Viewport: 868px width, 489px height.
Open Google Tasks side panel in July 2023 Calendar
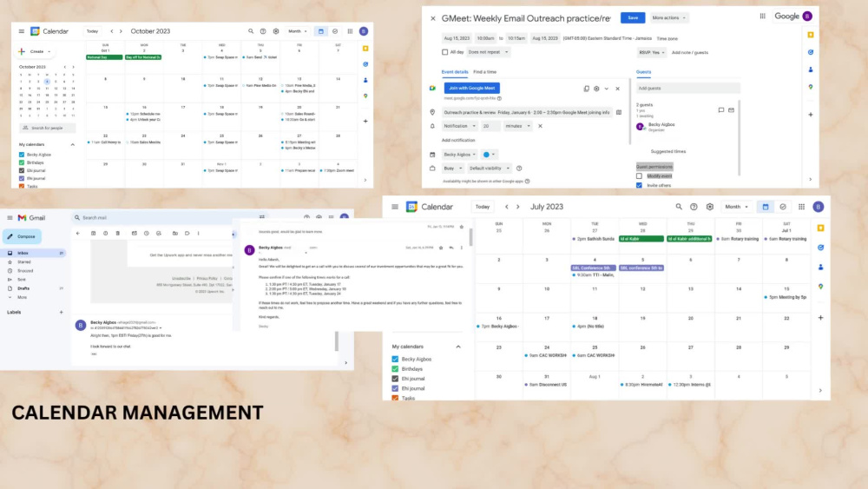pos(820,248)
